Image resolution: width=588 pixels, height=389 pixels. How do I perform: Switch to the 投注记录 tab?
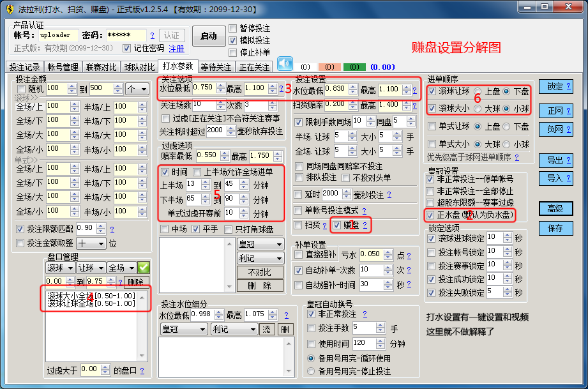click(24, 67)
